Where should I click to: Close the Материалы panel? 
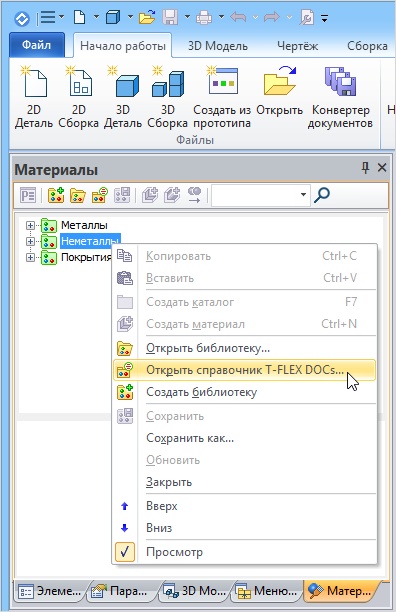point(382,168)
